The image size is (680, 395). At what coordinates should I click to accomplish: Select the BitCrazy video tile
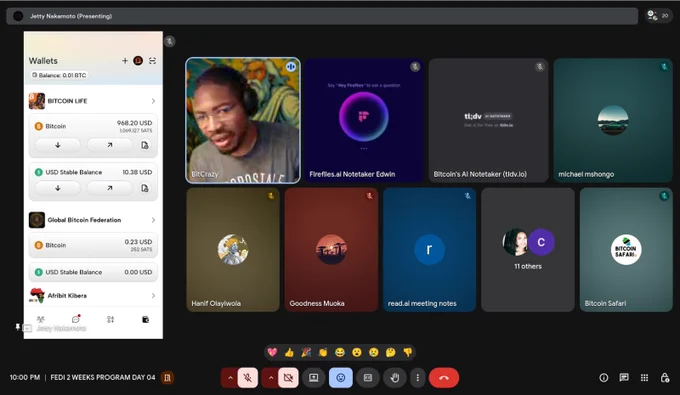coord(243,121)
